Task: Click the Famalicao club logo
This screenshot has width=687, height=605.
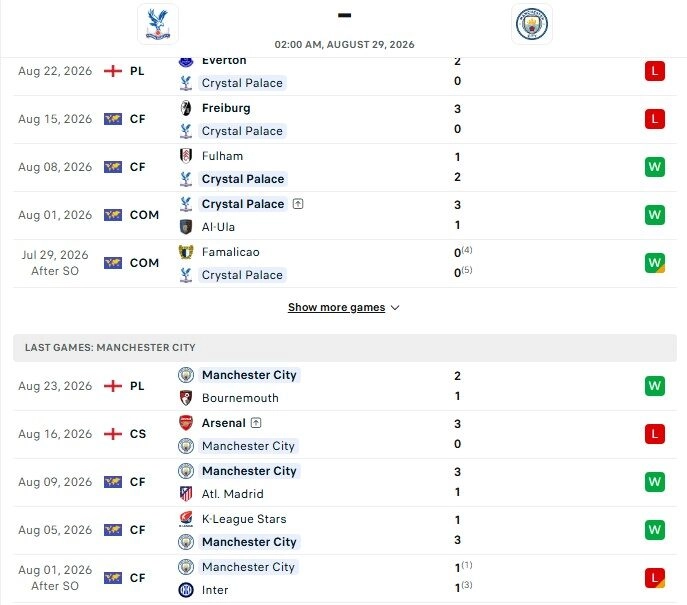Action: [186, 252]
